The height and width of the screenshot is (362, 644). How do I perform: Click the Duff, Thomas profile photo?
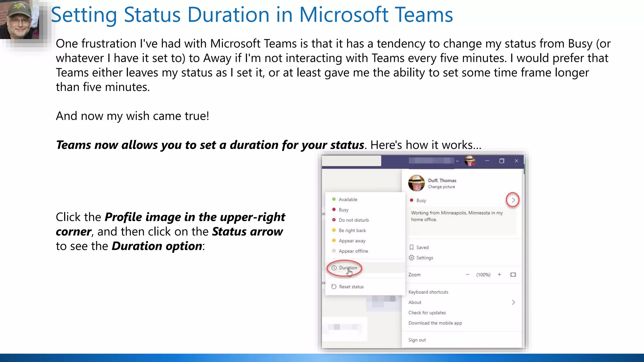tap(416, 183)
